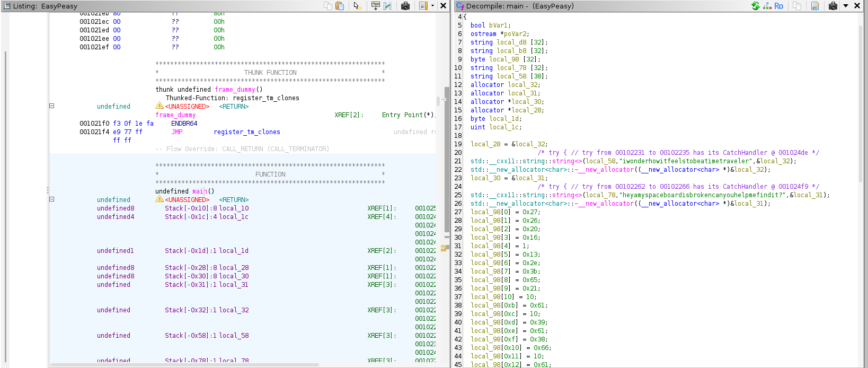The width and height of the screenshot is (868, 368).
Task: Click the Listing horizontal scrollbar at the bottom
Action: (x=185, y=365)
